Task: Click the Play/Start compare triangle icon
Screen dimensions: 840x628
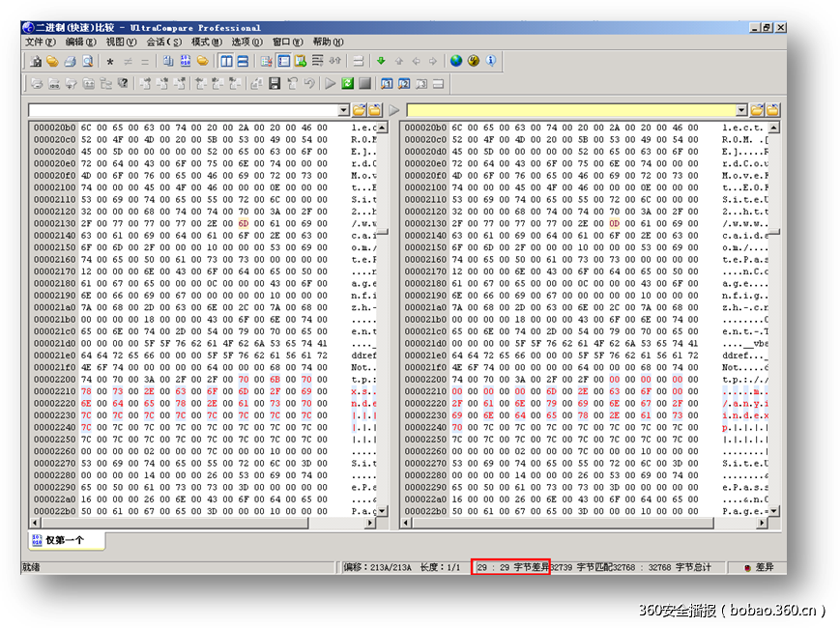Action: coord(331,84)
